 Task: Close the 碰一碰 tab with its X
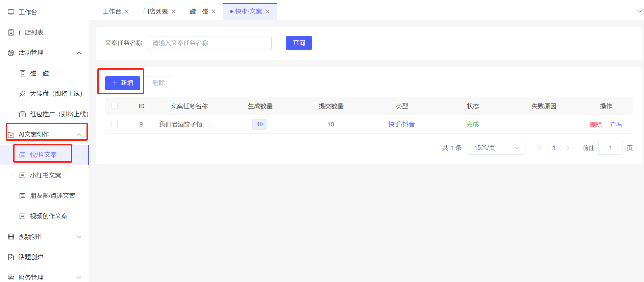pyautogui.click(x=214, y=11)
